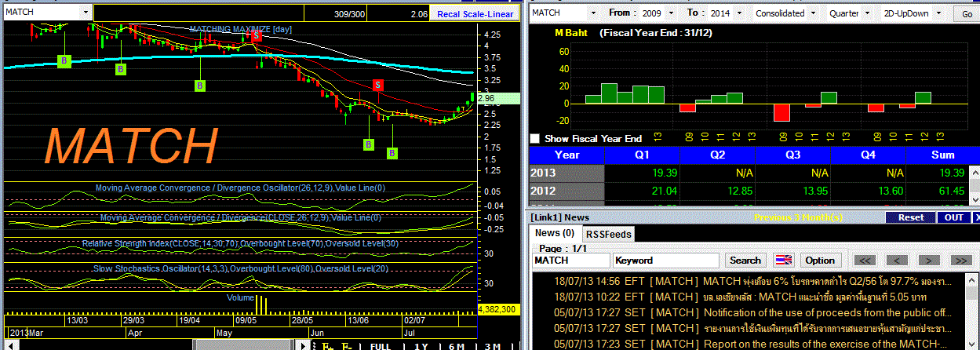Image resolution: width=980 pixels, height=350 pixels.
Task: Click the F- zoom-out chart icon
Action: [x=348, y=346]
